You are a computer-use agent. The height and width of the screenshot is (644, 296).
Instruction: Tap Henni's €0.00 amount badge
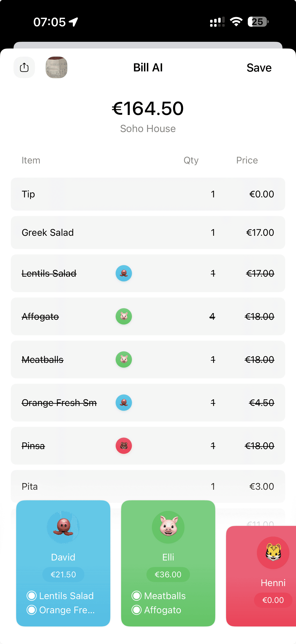(273, 600)
